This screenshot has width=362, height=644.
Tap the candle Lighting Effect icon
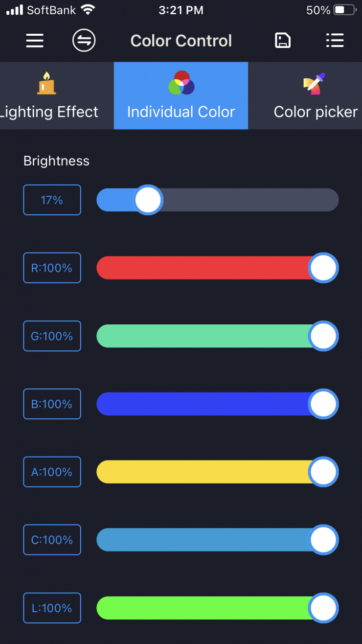coord(47,83)
